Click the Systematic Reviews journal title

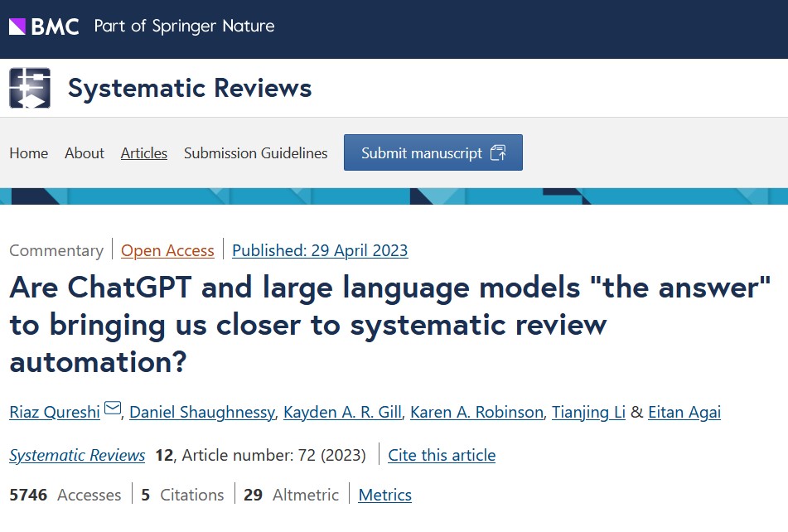(190, 89)
